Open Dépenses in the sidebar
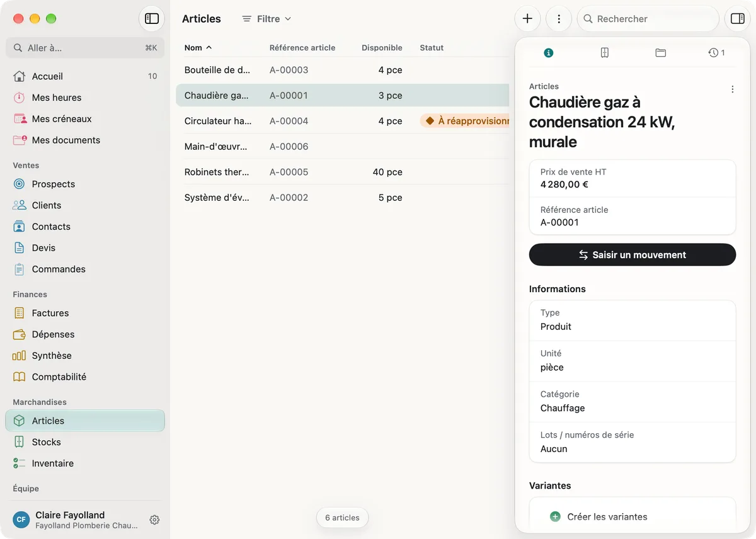 (x=85, y=334)
